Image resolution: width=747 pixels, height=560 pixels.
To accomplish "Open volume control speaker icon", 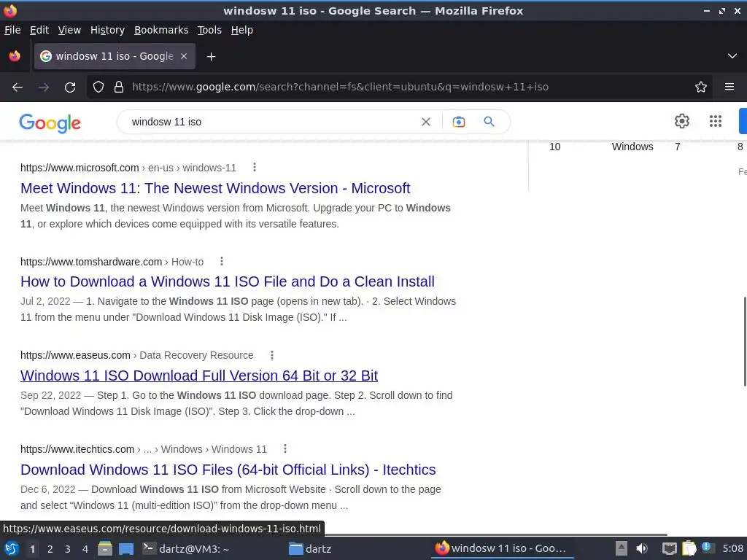I will coord(642,548).
